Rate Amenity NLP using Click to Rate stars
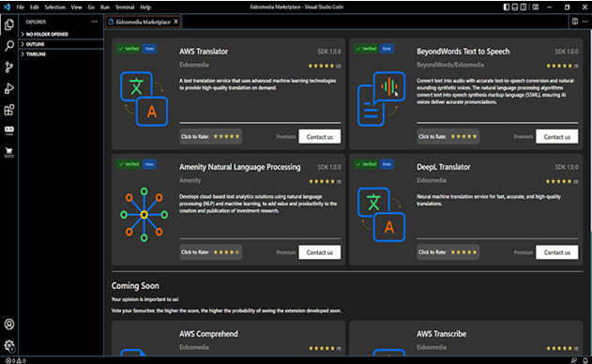 pos(226,251)
